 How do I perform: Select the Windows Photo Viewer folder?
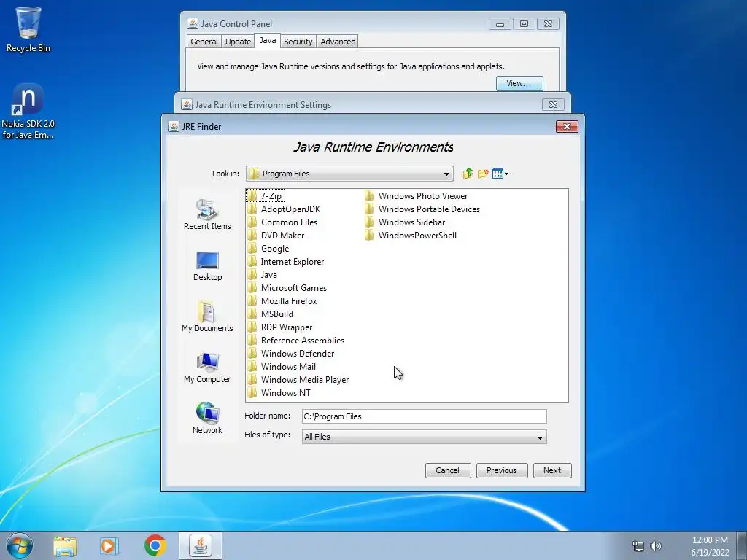417,195
